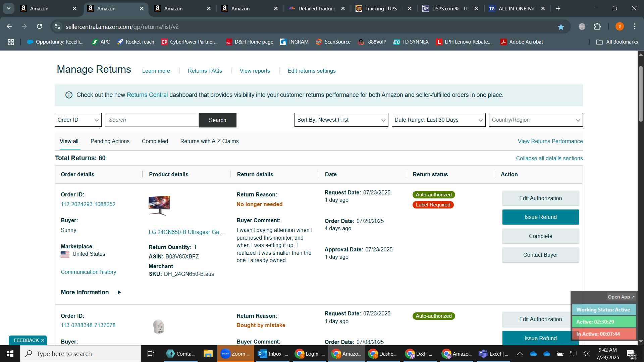Open Returns FAQs link
The image size is (644, 362).
(x=205, y=71)
